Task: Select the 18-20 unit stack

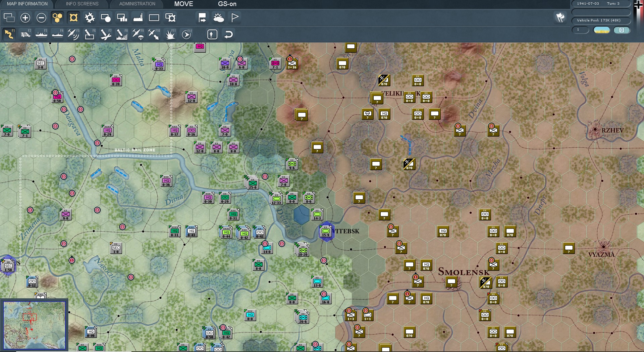Action: pos(303,250)
